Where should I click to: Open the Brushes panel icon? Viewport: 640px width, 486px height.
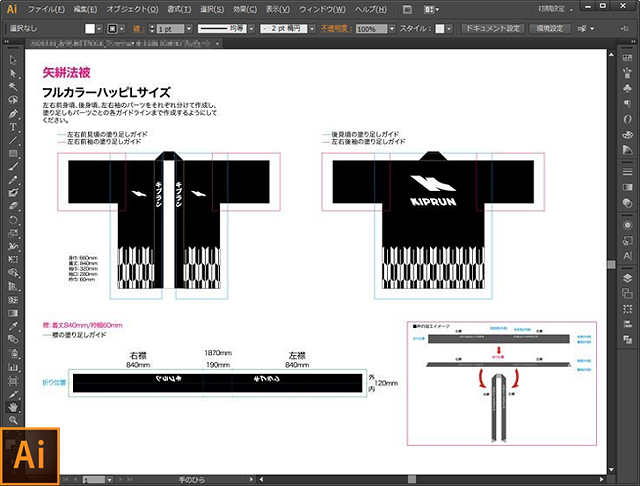click(627, 73)
